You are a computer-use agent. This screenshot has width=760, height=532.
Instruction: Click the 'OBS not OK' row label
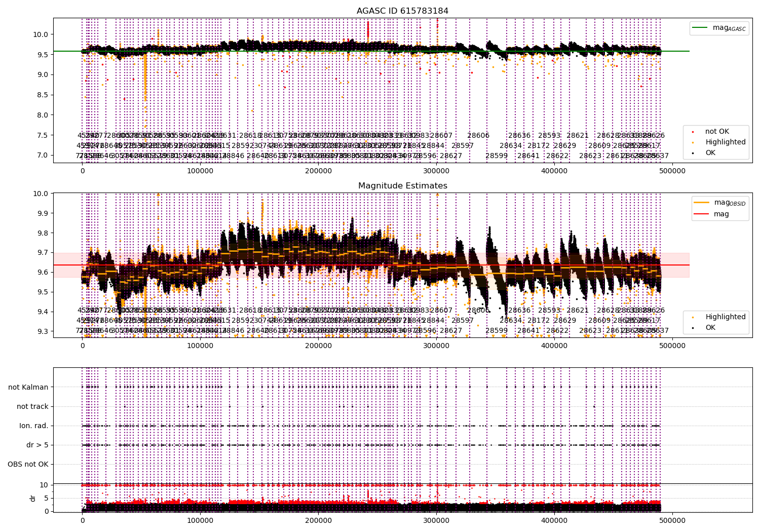point(28,464)
